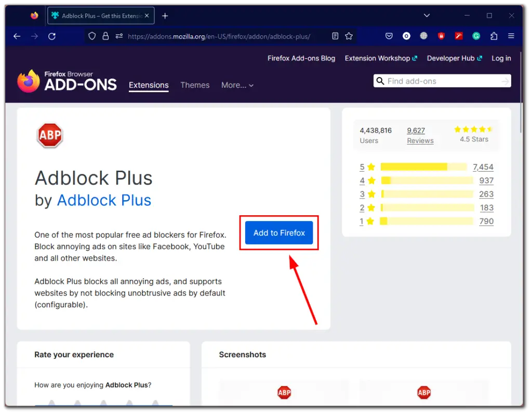The height and width of the screenshot is (415, 532).
Task: Open the list-all-tabs chevron
Action: (427, 16)
